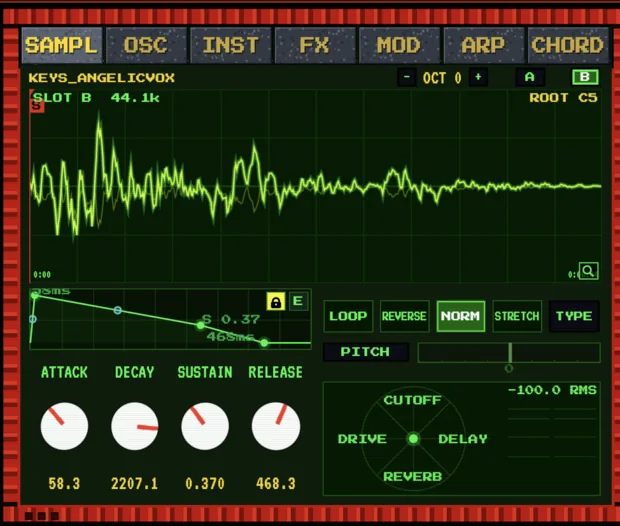Click the RELEASE knob
Viewport: 620px width, 526px height.
click(x=276, y=426)
